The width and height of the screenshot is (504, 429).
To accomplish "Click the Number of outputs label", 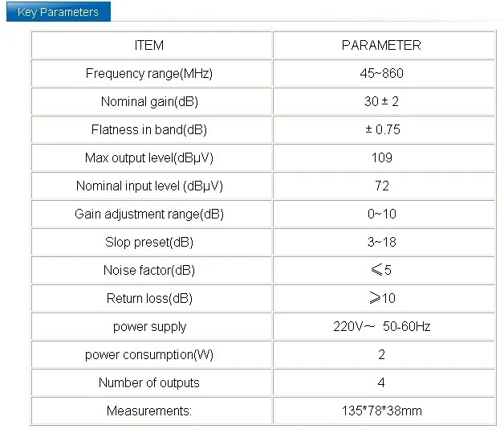I will pos(149,382).
